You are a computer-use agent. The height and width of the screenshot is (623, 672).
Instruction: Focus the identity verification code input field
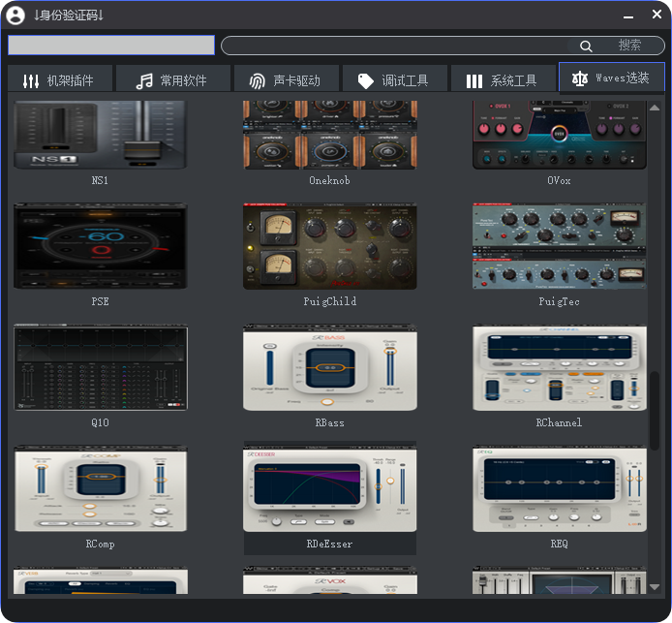(x=111, y=45)
